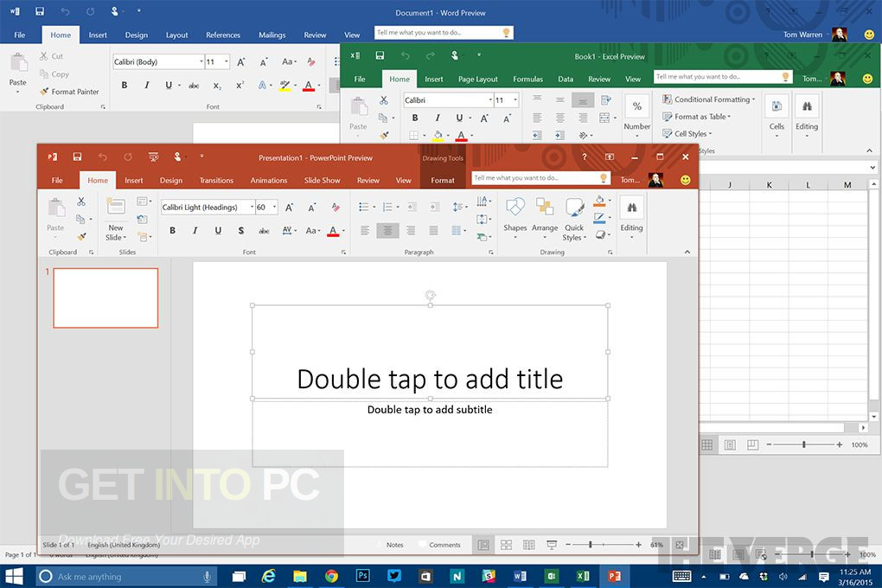Open Quick Styles in PowerPoint
The height and width of the screenshot is (588, 882).
574,220
